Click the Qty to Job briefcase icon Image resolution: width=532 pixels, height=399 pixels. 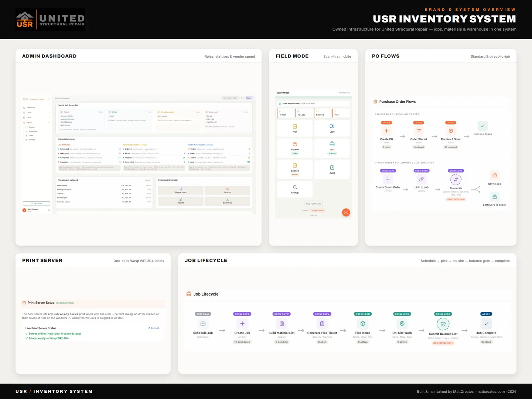pyautogui.click(x=495, y=175)
